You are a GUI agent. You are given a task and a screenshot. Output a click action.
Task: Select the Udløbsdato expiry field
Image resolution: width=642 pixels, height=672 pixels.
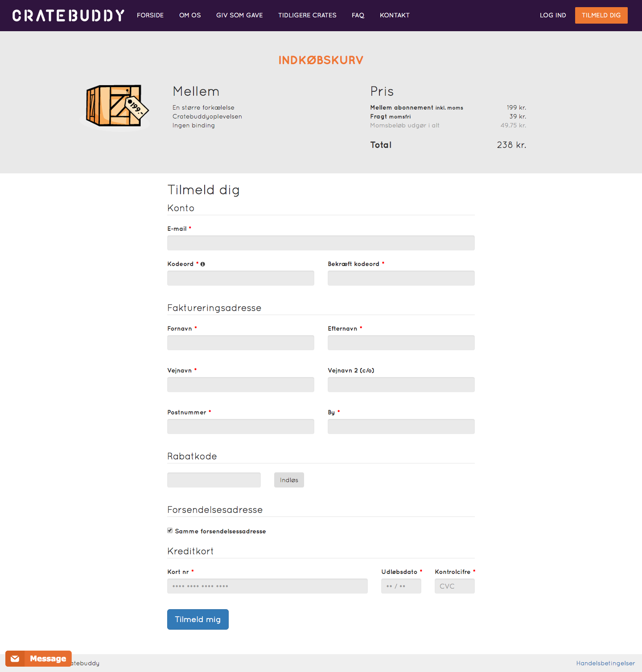tap(401, 586)
